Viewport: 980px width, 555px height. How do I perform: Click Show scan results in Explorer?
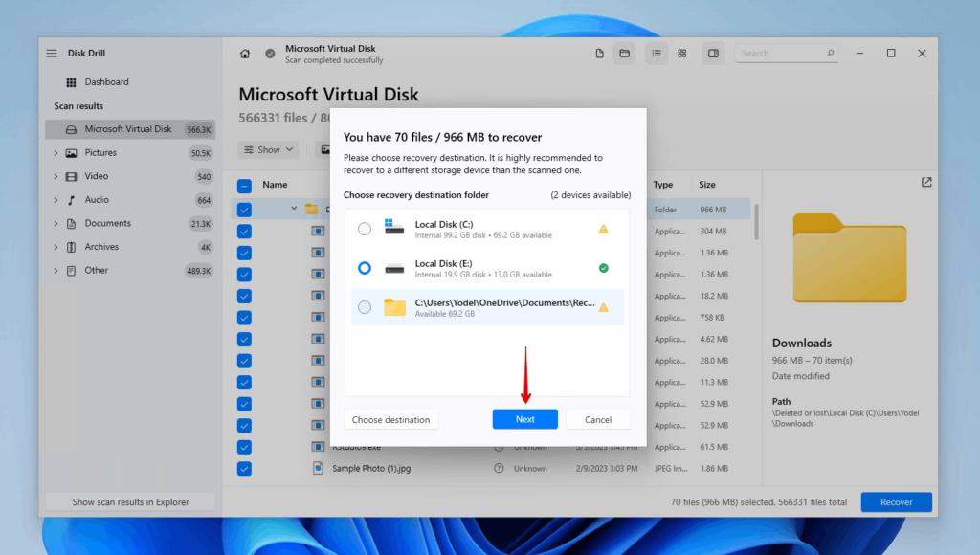129,500
